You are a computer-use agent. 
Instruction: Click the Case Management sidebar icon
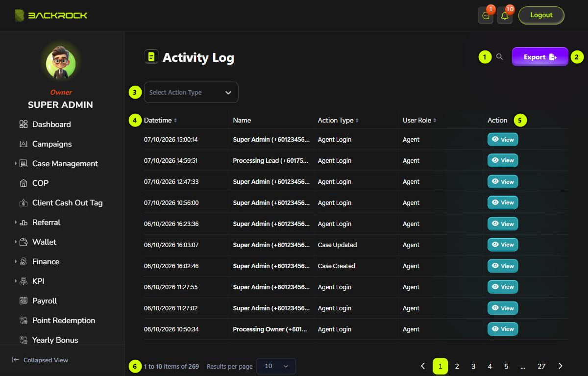point(24,164)
